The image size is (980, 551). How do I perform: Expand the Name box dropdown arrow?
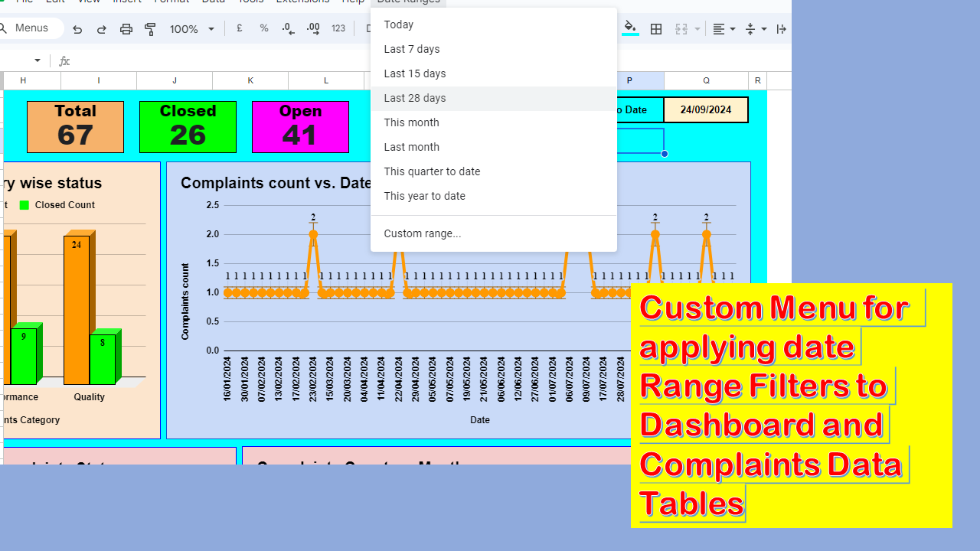[x=38, y=60]
